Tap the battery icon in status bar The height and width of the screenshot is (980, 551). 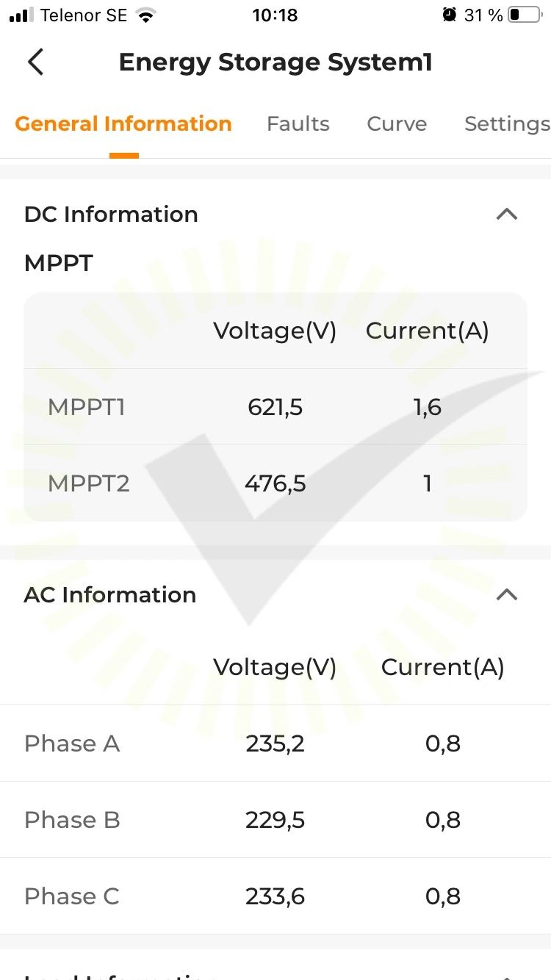525,15
